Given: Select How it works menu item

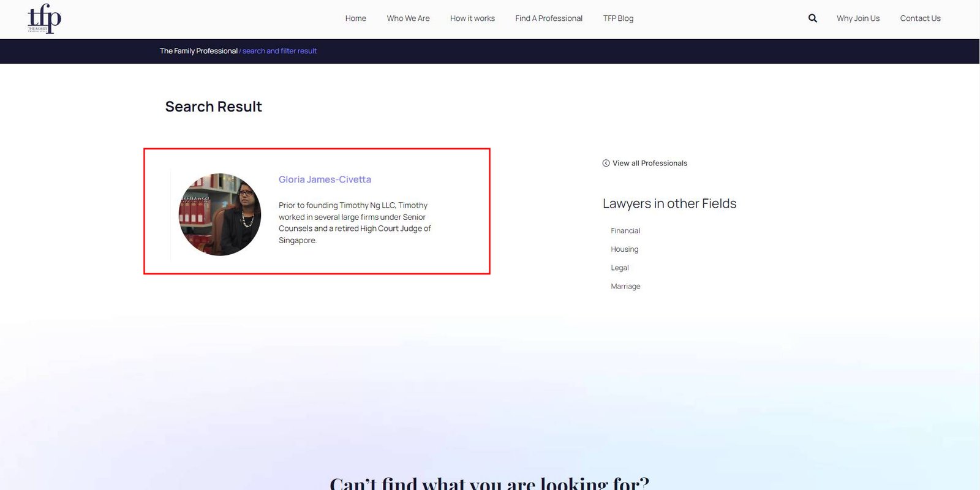Looking at the screenshot, I should 472,18.
